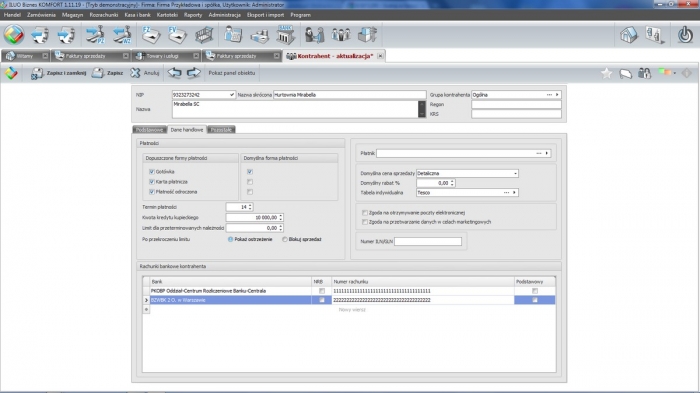Click the cash money stack icon
Screen dimensions: 700x393
[x=259, y=36]
